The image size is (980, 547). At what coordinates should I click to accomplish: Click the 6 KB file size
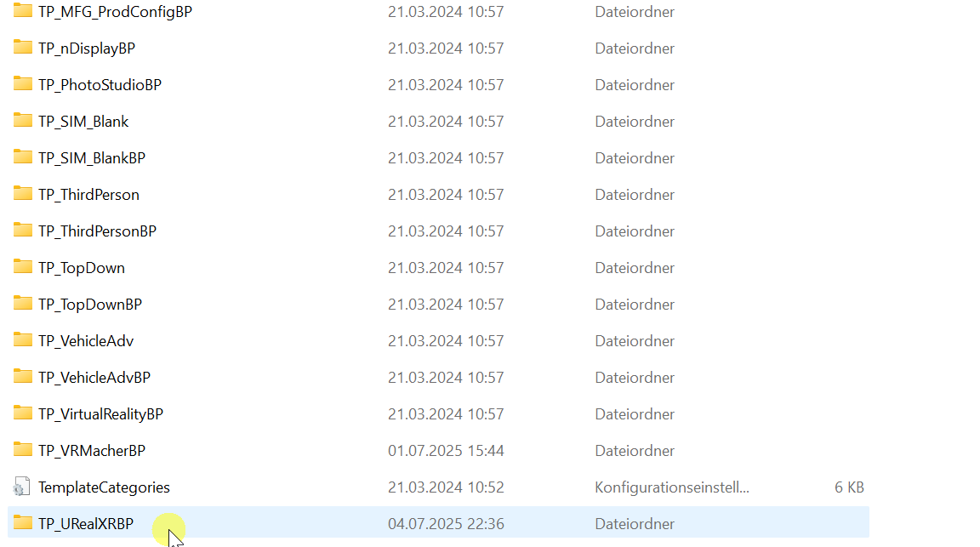pos(849,487)
